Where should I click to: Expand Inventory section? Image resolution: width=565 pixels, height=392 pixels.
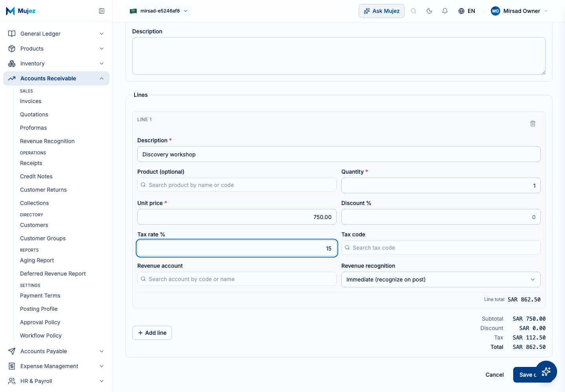click(x=56, y=64)
